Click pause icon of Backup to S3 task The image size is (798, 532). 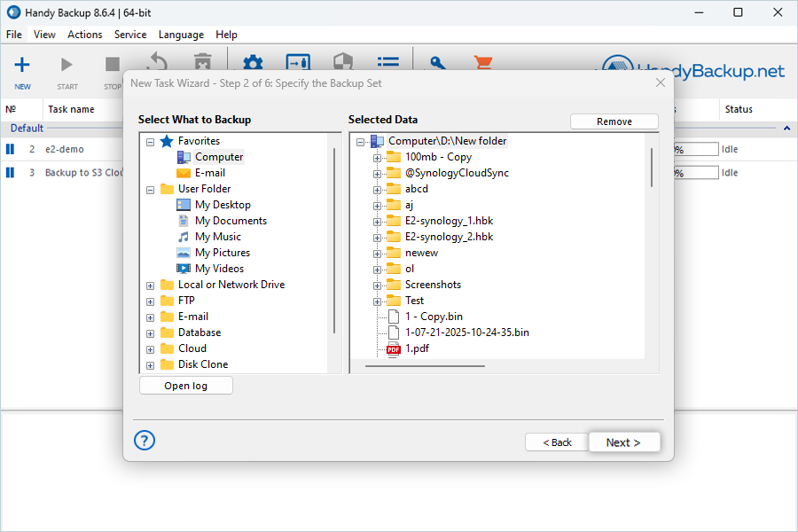pos(10,173)
